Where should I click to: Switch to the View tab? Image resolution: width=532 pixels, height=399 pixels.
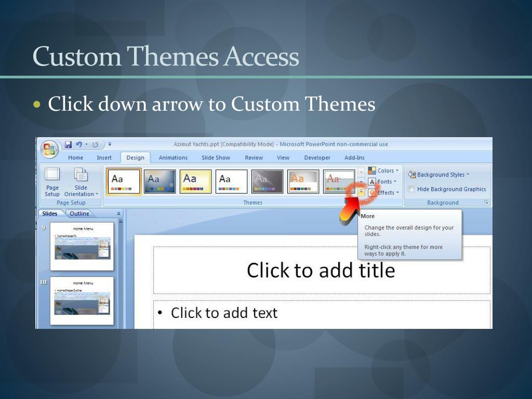pyautogui.click(x=283, y=157)
